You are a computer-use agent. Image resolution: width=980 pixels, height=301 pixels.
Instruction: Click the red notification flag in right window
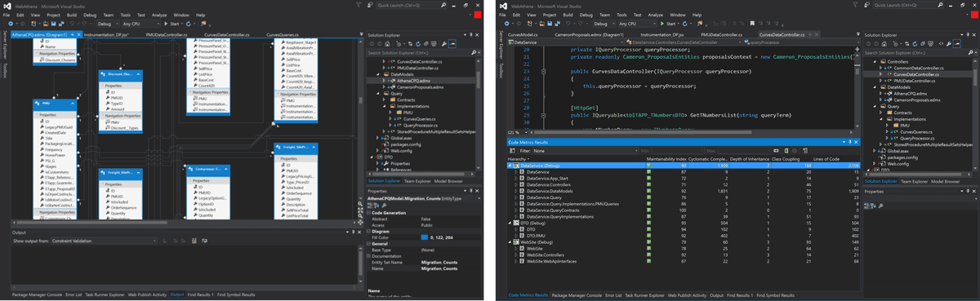pos(974,15)
